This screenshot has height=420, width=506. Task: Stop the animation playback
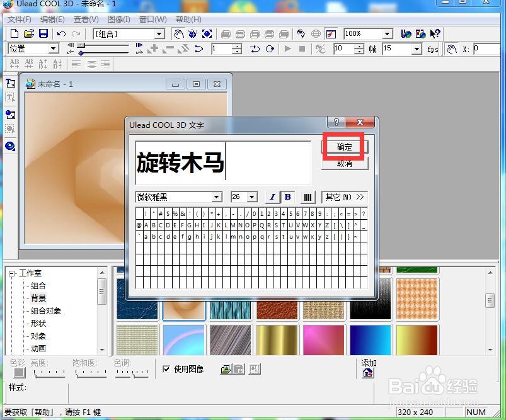point(302,48)
